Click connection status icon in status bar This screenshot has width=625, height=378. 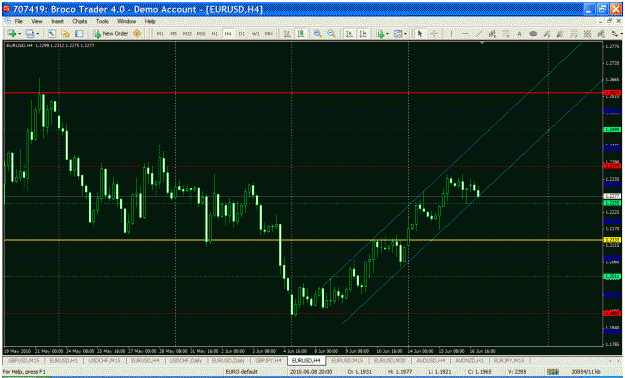point(552,372)
